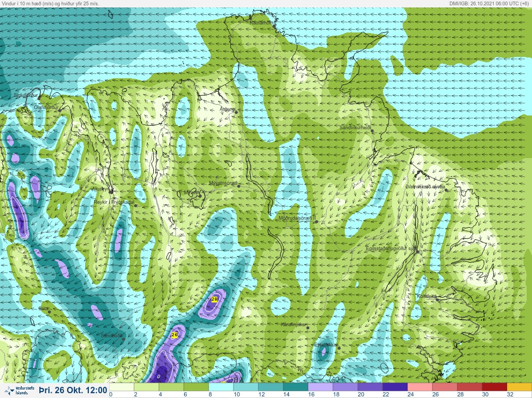532x398 pixels.
Task: Click the forecast time Þri. 26 Okt. 12:00
Action: coord(73,390)
